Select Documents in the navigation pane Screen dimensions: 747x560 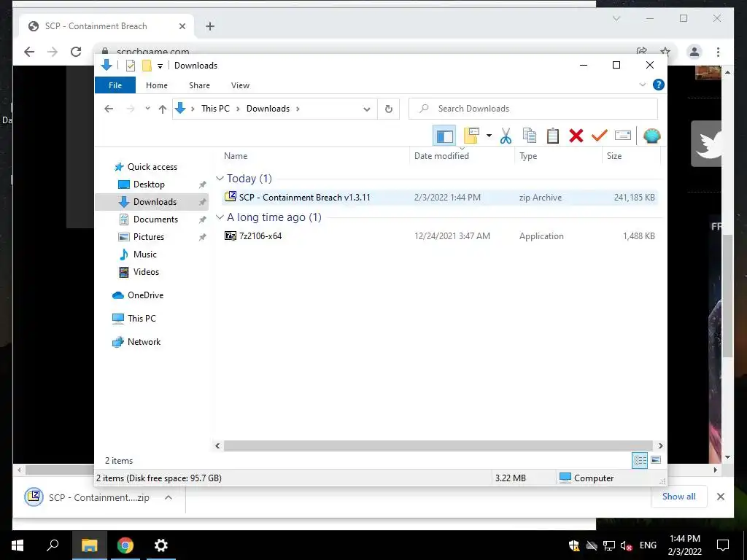point(155,219)
